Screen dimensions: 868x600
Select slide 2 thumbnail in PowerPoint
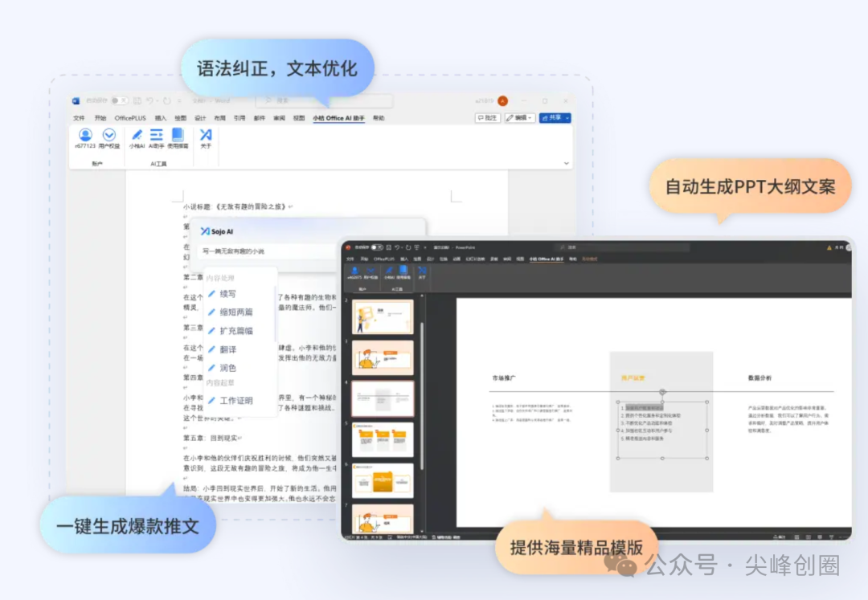pos(383,316)
